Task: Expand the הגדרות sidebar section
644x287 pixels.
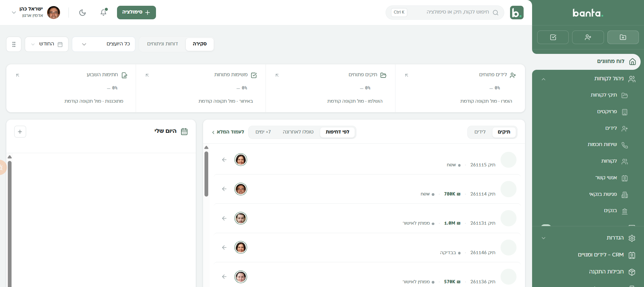Action: click(x=544, y=238)
